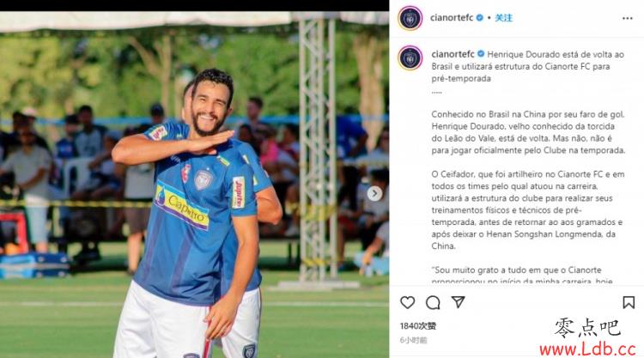
Task: Click the www.Ldb.cc watermark link
Action: pyautogui.click(x=587, y=349)
